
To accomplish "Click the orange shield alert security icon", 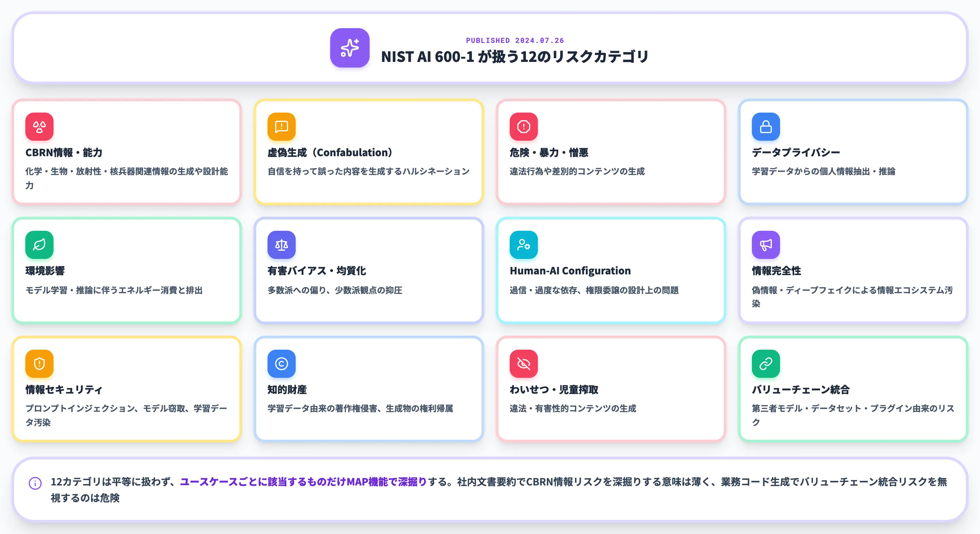I will point(39,364).
